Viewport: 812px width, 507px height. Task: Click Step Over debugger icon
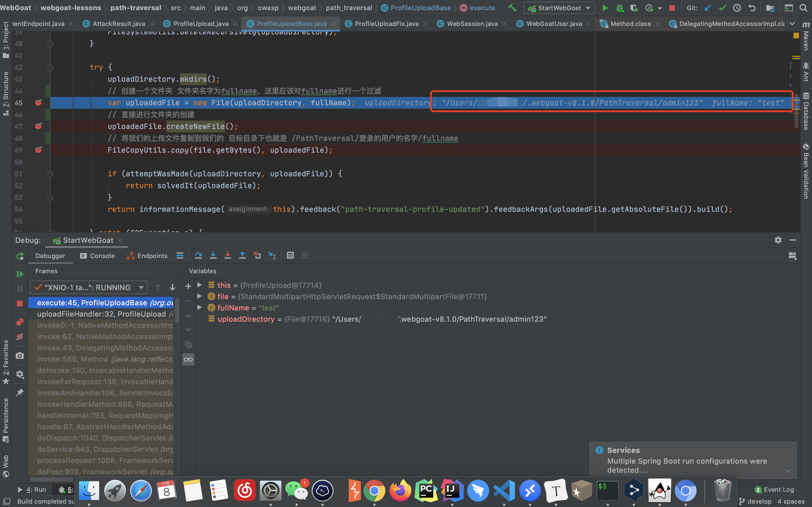tap(198, 255)
